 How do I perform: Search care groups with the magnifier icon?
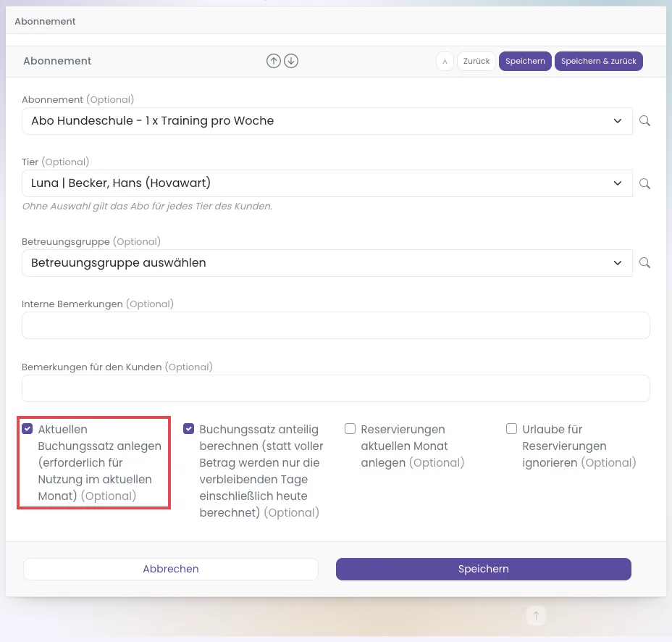[644, 263]
